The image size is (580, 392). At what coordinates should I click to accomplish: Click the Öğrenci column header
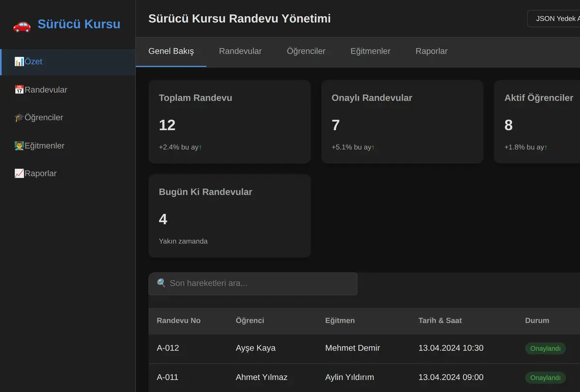click(x=250, y=321)
